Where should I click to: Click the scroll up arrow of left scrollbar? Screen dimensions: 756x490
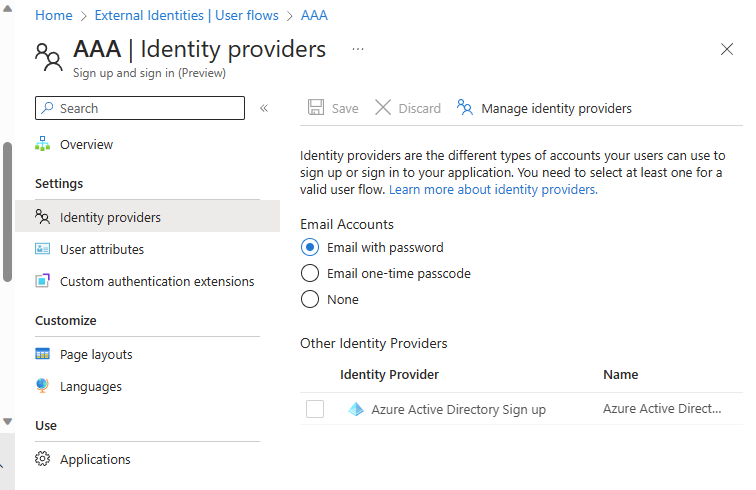(x=7, y=8)
